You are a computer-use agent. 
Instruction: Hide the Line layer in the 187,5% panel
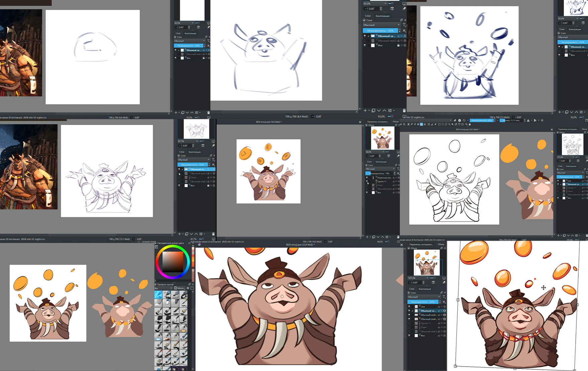409,306
